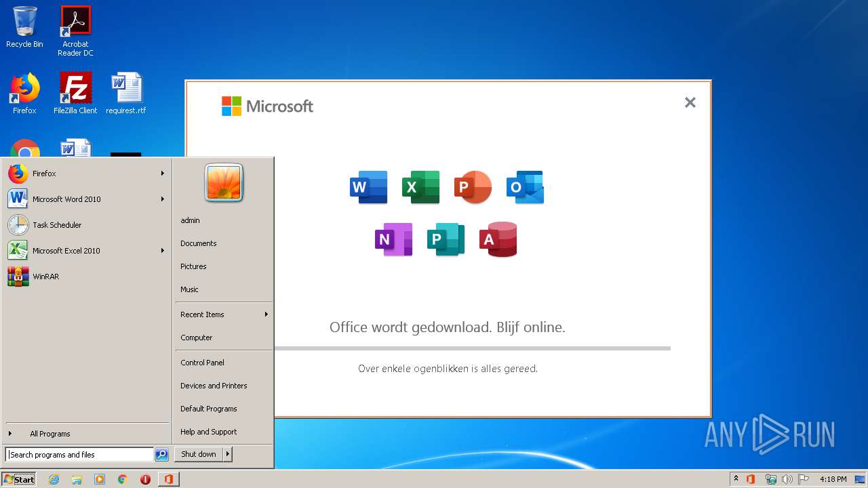
Task: Open Chrome from the taskbar
Action: pos(122,479)
